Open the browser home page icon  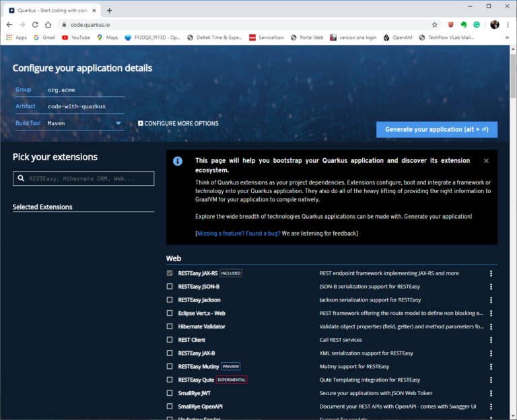[48, 25]
